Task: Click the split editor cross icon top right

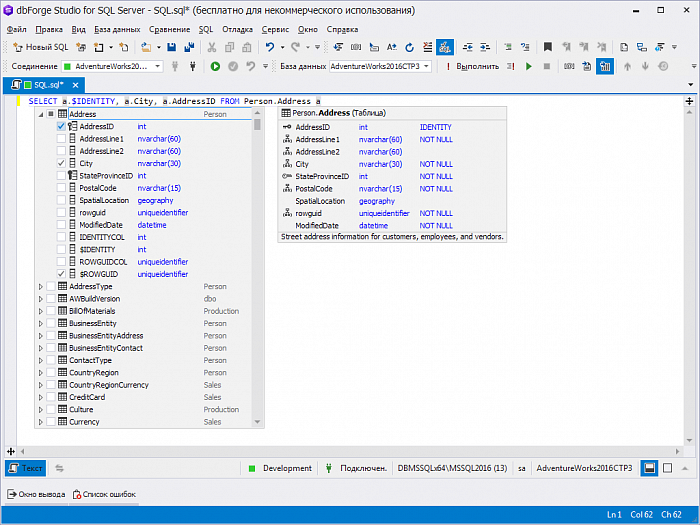Action: pyautogui.click(x=689, y=101)
